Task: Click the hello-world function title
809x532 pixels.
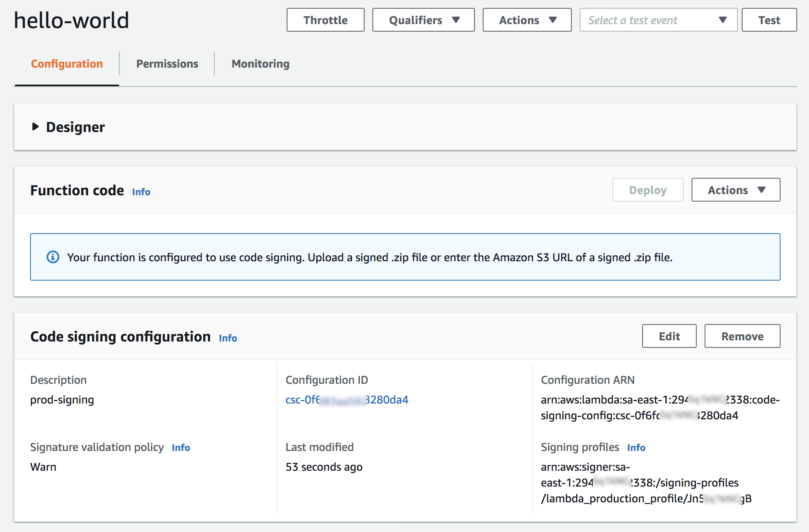Action: coord(72,20)
